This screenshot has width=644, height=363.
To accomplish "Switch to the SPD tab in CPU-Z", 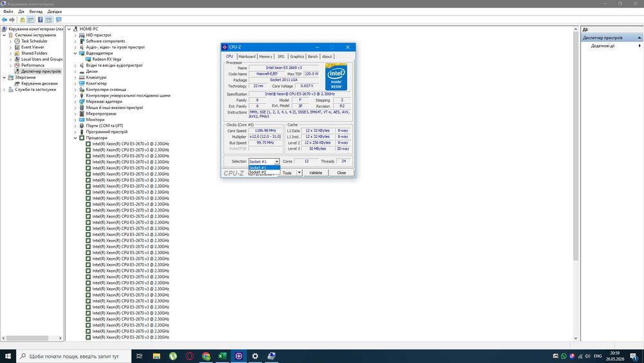I will (281, 57).
